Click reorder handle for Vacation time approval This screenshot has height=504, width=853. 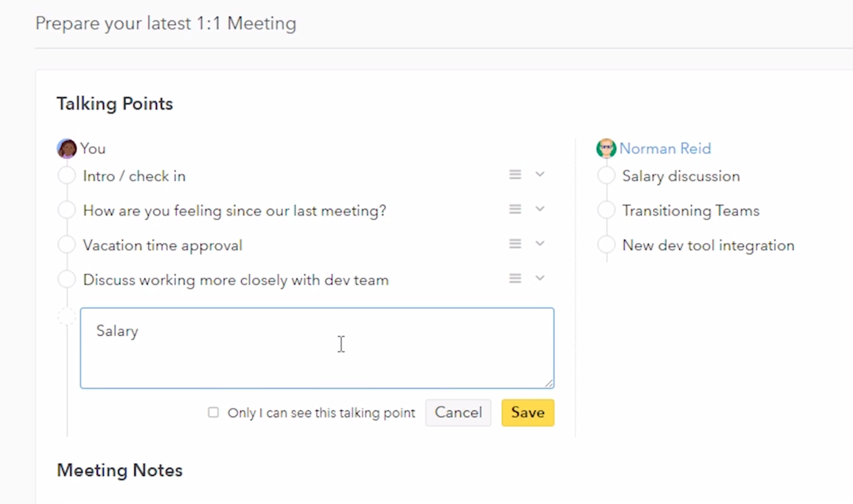(515, 244)
